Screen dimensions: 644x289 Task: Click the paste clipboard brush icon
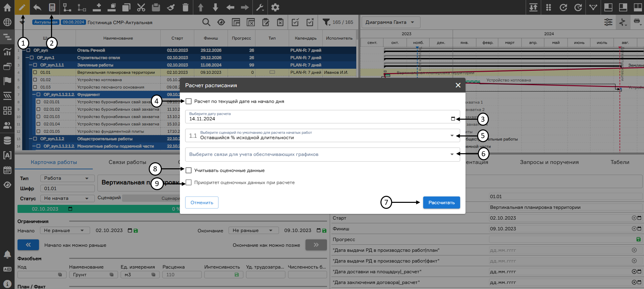coord(171,7)
